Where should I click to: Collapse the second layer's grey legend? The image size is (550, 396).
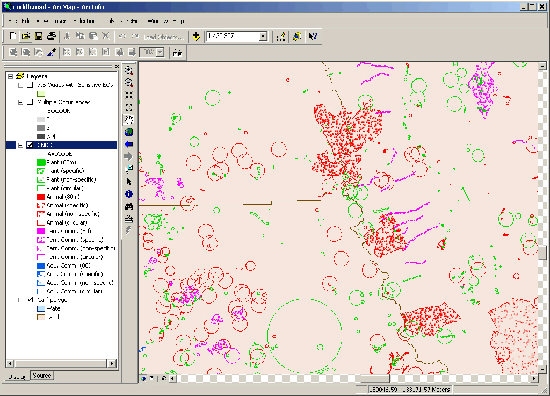click(x=20, y=102)
